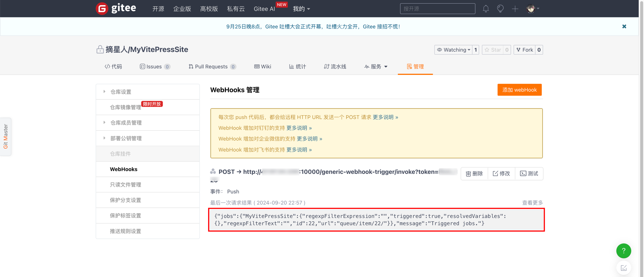The image size is (644, 277).
Task: Switch to the Pull Requests tab
Action: pyautogui.click(x=211, y=67)
